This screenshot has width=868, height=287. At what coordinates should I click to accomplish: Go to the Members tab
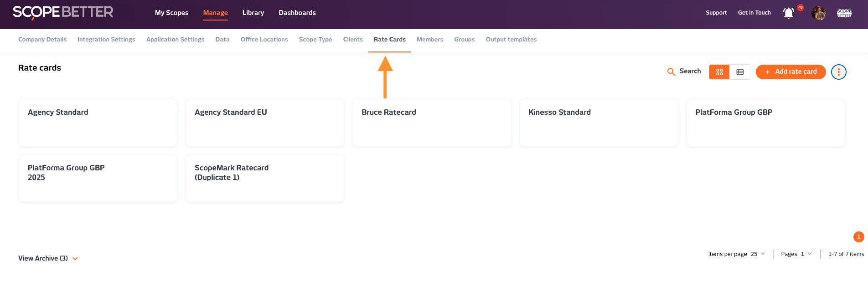tap(429, 40)
